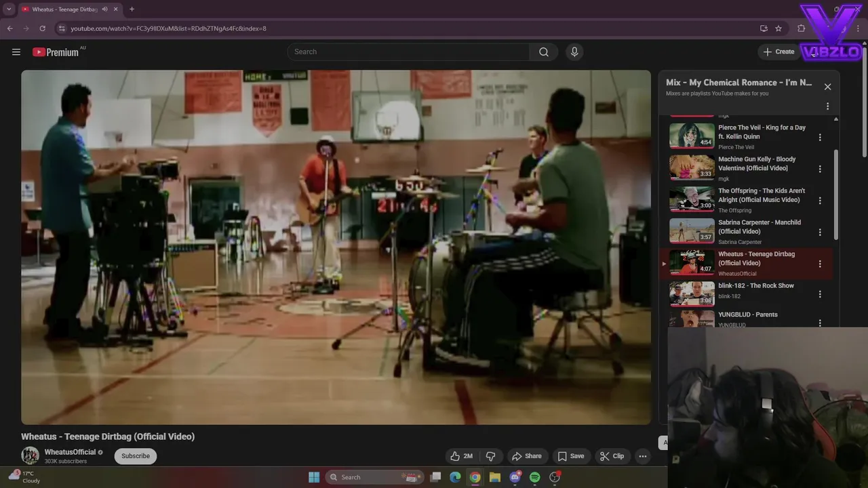
Task: Reload the YouTube page
Action: tap(42, 28)
